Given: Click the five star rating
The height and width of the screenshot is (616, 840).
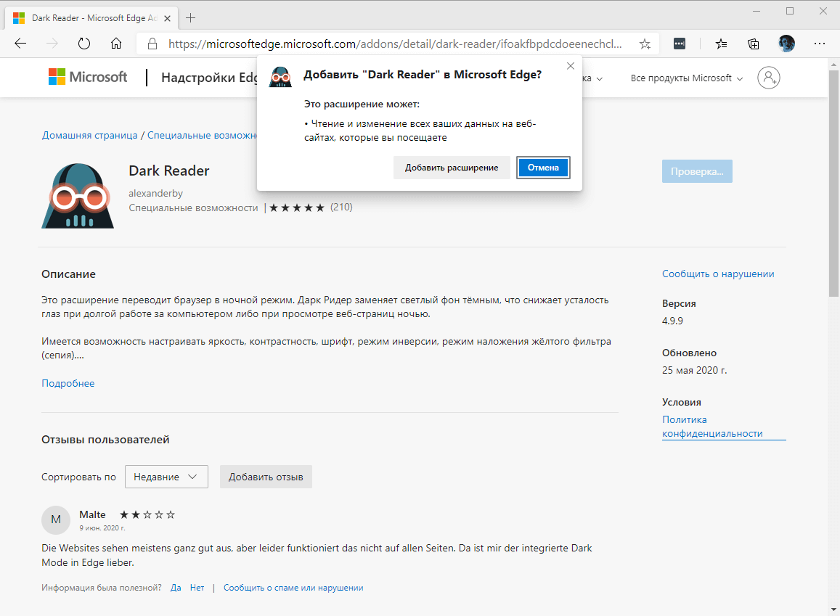Looking at the screenshot, I should (x=297, y=208).
